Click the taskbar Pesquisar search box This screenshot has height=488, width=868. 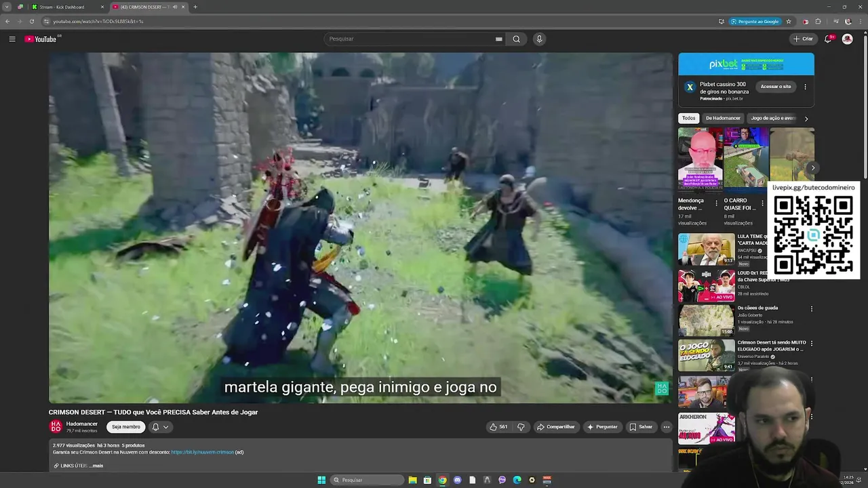(x=367, y=480)
